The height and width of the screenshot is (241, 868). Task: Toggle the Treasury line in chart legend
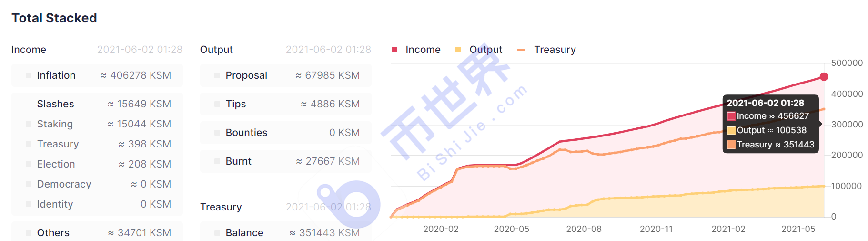point(546,50)
